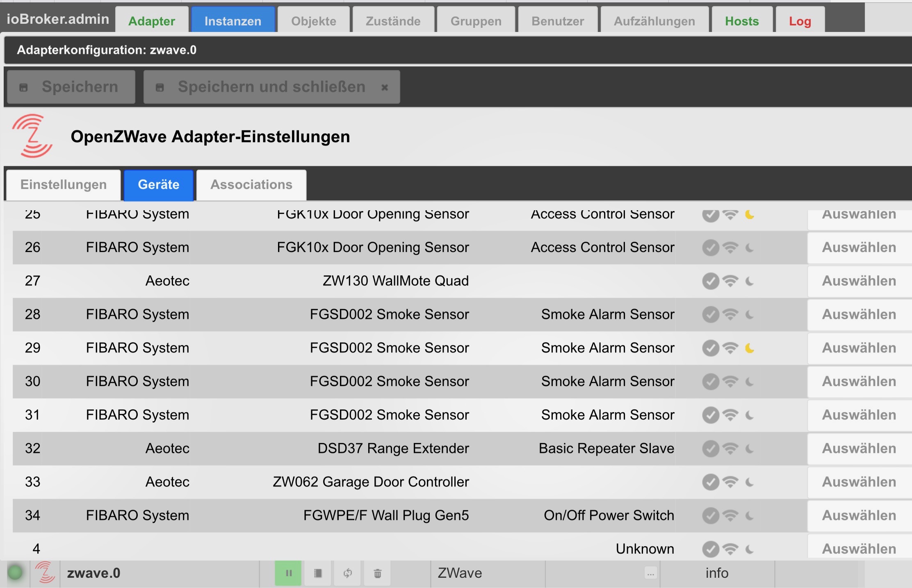This screenshot has height=588, width=912.
Task: Open the Aufzählungen tab
Action: coord(654,20)
